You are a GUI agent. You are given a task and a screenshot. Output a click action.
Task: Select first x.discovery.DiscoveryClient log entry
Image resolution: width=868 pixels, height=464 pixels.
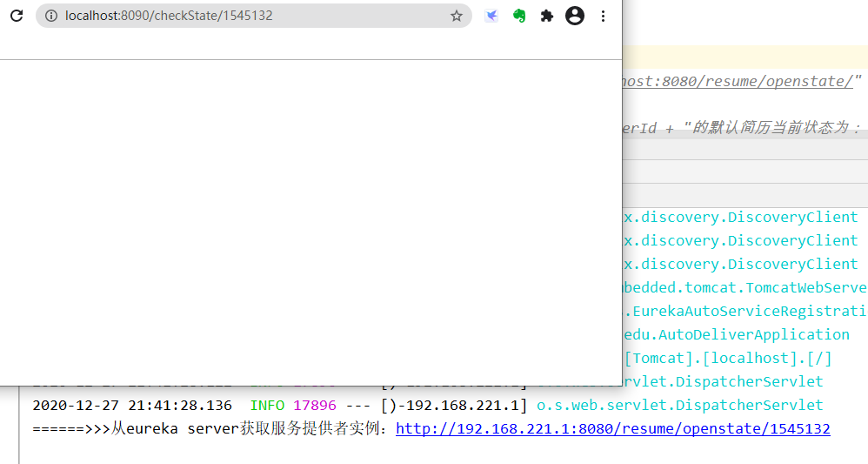coord(741,217)
